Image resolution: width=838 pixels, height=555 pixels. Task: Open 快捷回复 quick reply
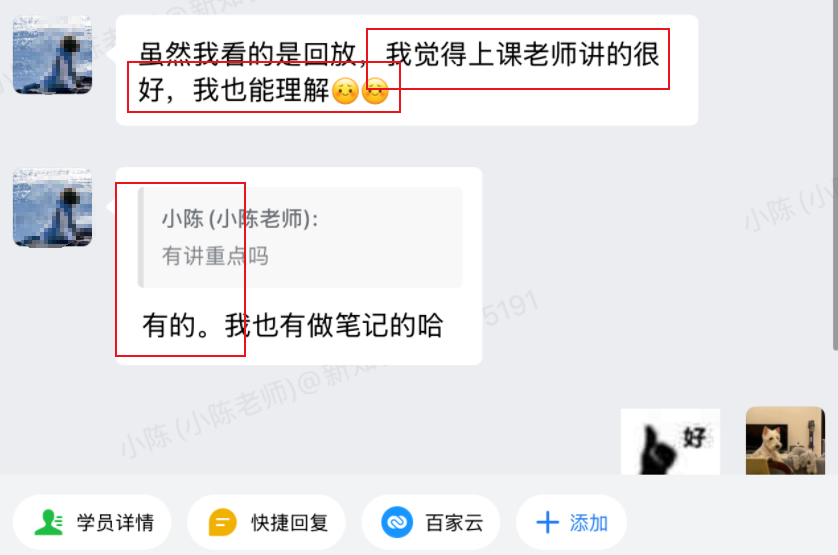pyautogui.click(x=266, y=522)
